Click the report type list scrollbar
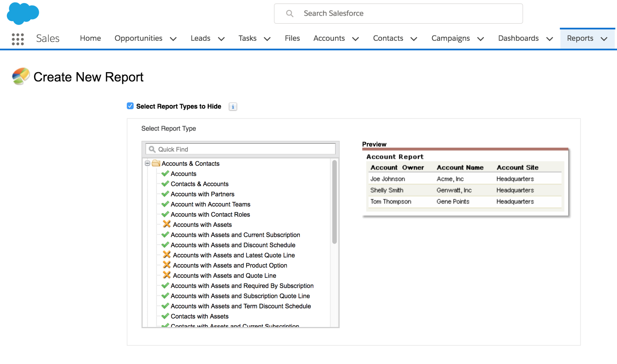Image resolution: width=617 pixels, height=364 pixels. pos(334,202)
